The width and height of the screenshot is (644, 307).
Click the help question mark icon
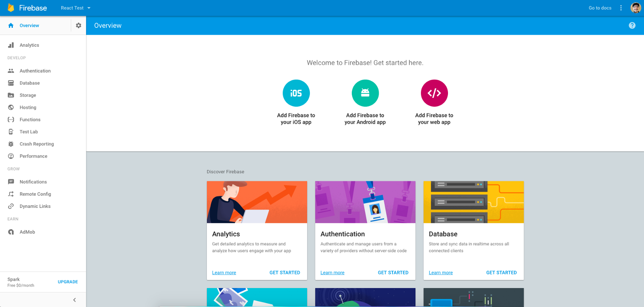tap(632, 25)
